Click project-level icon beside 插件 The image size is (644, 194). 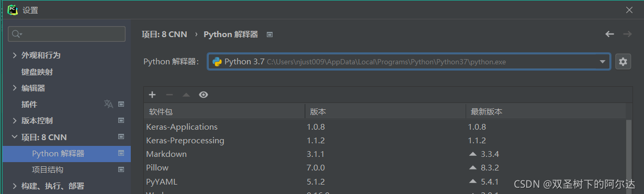tap(121, 105)
